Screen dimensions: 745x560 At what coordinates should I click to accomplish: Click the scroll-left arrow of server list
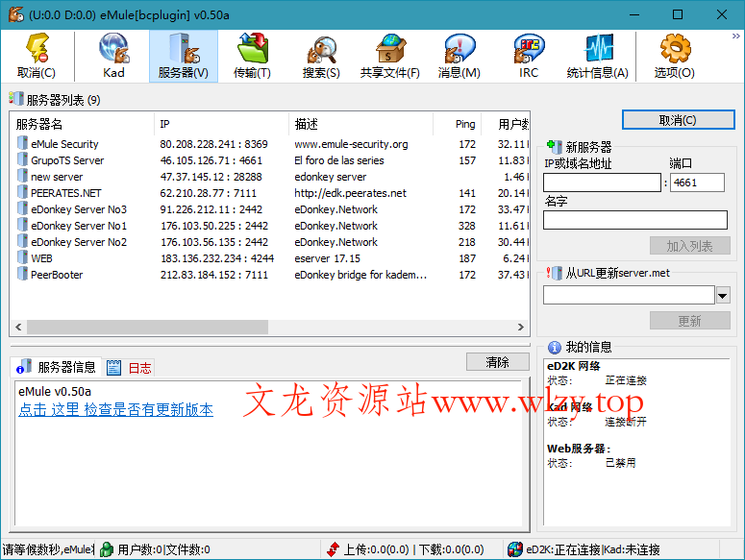click(x=18, y=327)
